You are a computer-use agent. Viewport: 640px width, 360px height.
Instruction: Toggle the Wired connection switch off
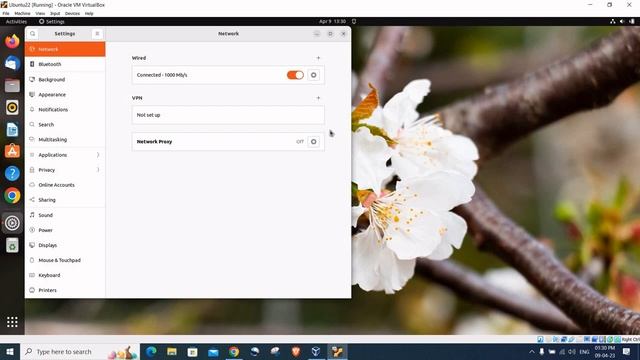coord(295,75)
